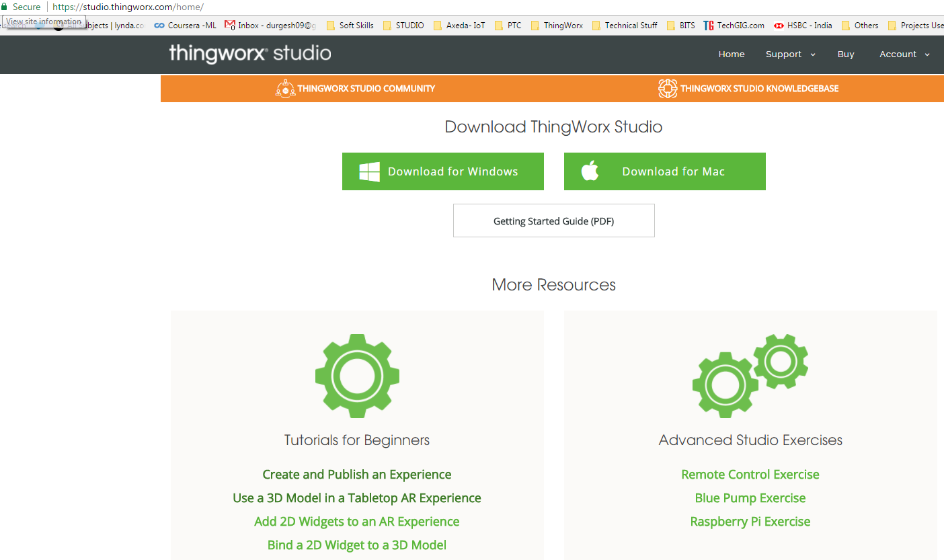Click the Secure padlock site info

(22, 7)
